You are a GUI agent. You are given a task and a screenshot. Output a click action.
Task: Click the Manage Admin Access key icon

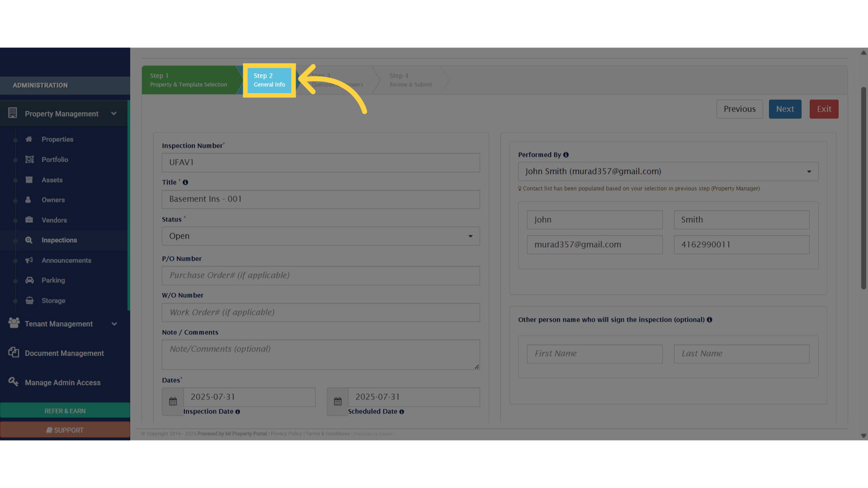pyautogui.click(x=13, y=382)
